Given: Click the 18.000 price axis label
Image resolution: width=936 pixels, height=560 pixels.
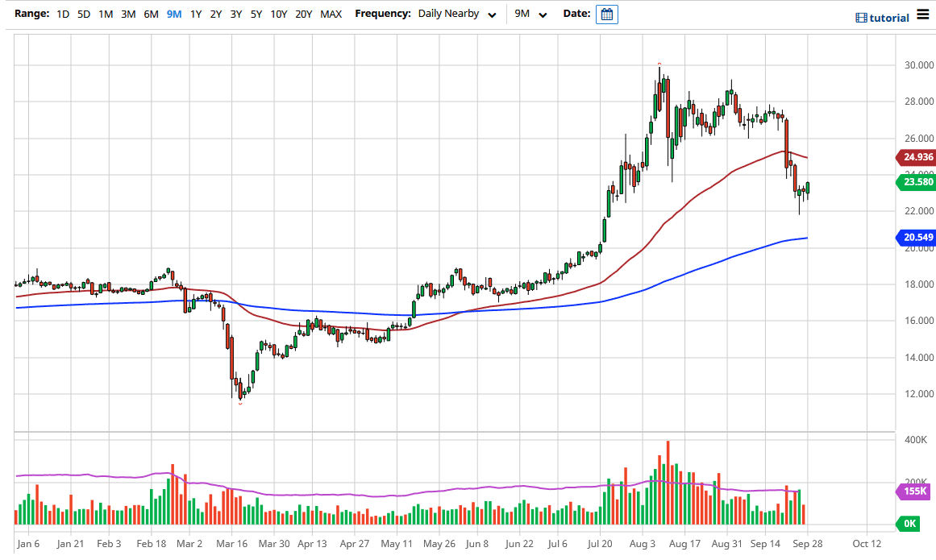Looking at the screenshot, I should tap(919, 284).
